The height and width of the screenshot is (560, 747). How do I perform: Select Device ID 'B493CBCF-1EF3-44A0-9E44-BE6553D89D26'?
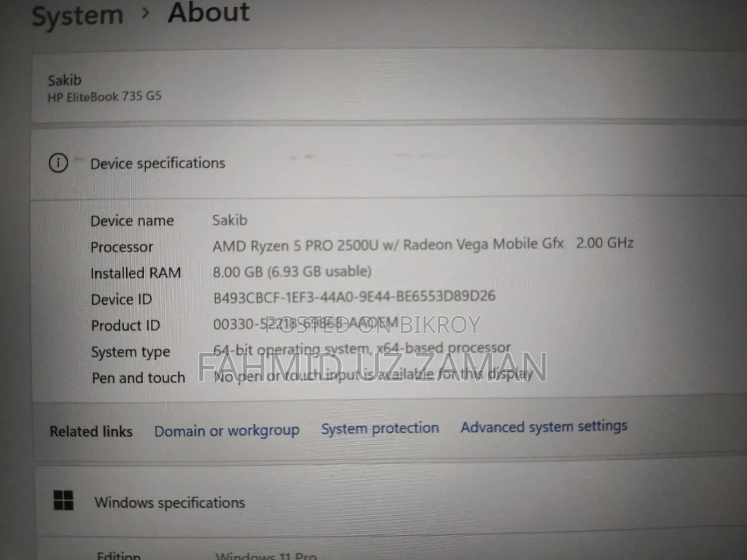tap(354, 297)
